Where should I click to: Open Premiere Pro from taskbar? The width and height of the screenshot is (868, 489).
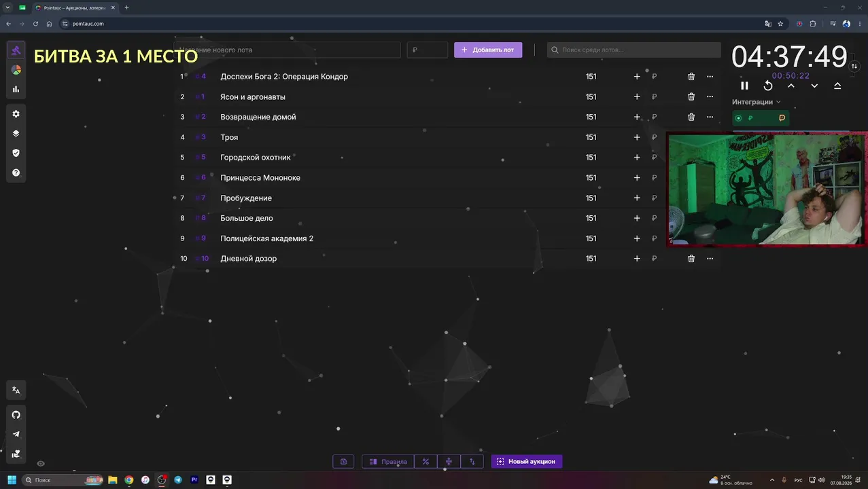[x=194, y=479]
